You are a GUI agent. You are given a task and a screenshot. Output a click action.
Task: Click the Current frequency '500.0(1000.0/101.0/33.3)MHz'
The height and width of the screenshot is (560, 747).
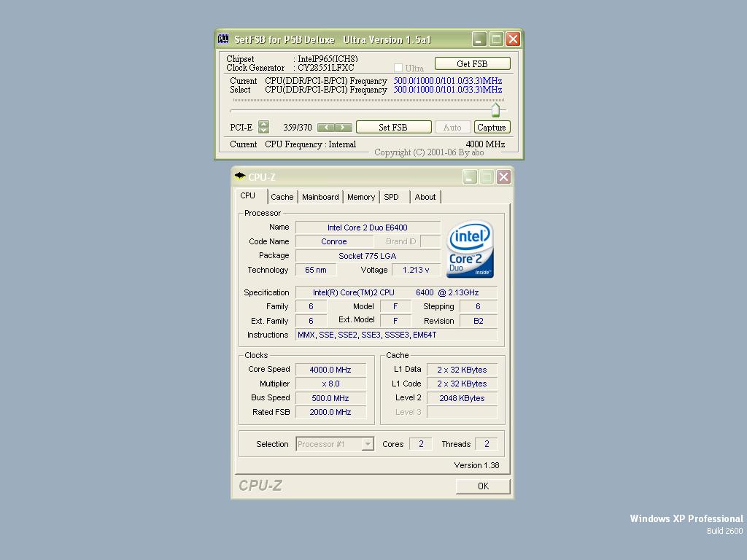(448, 81)
